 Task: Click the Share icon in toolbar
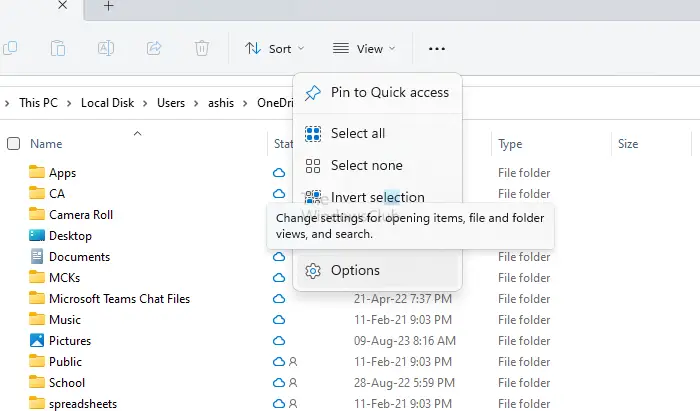(154, 48)
